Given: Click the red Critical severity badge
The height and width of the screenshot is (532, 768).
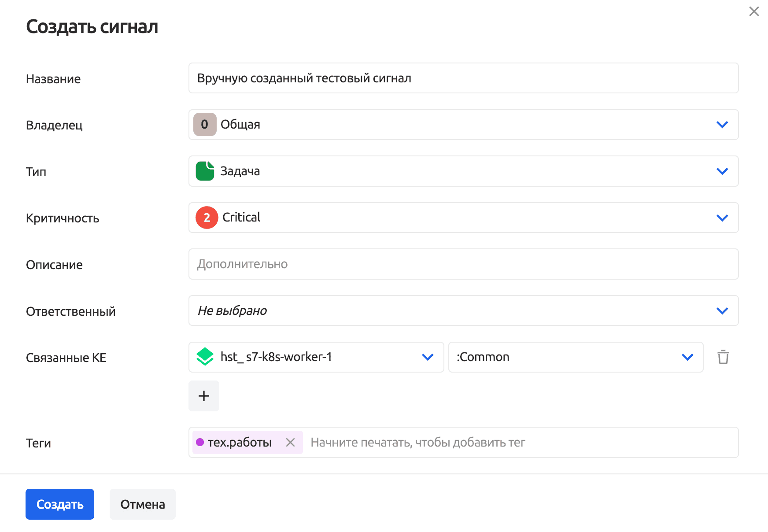Looking at the screenshot, I should 207,218.
